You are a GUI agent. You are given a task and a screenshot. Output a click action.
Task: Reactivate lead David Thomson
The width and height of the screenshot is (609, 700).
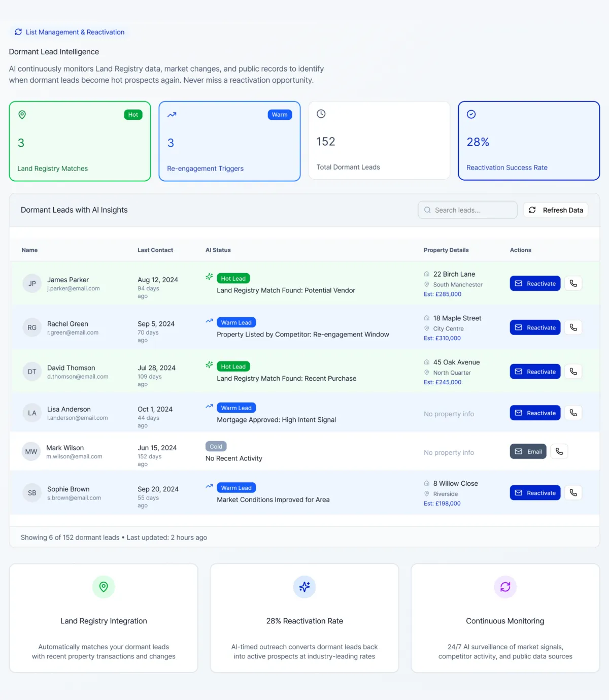click(535, 372)
